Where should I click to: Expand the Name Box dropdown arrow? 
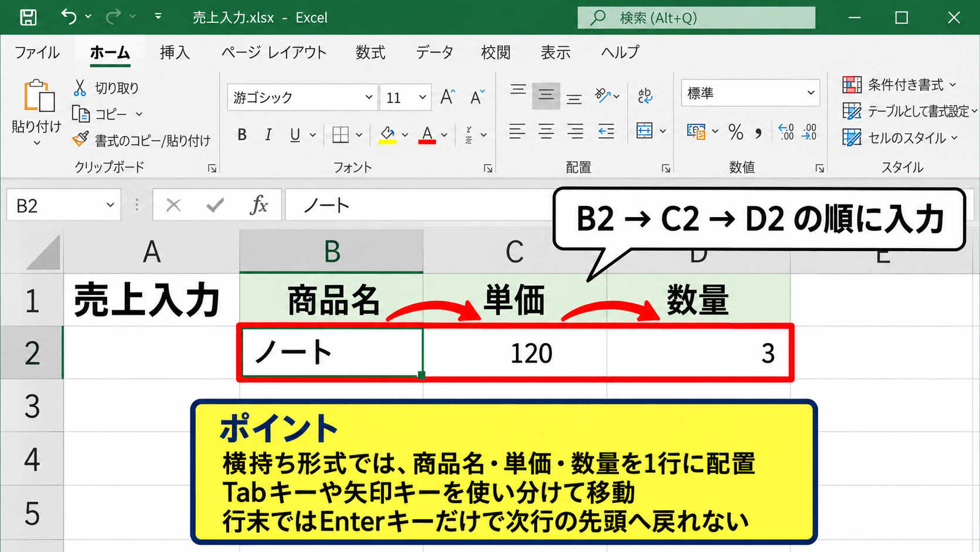pos(110,205)
